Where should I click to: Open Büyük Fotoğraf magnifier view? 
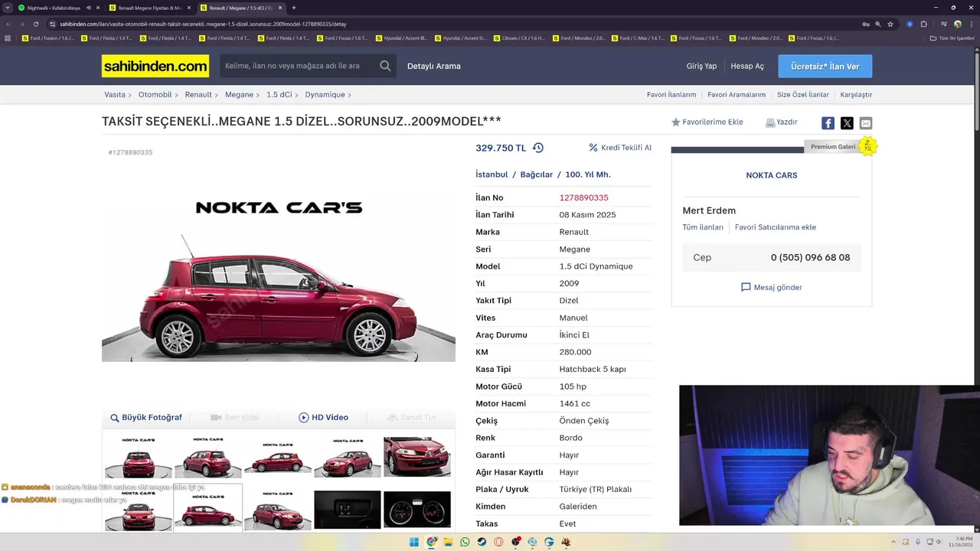point(146,417)
